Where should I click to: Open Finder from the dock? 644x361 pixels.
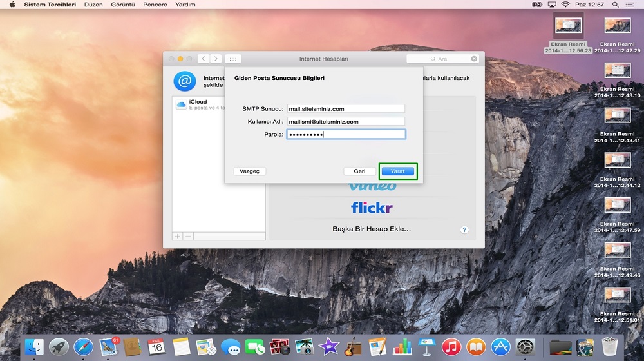pyautogui.click(x=34, y=347)
